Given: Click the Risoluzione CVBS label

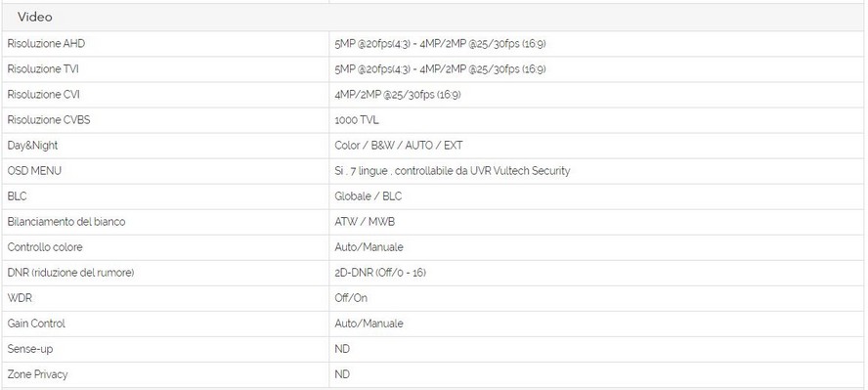Looking at the screenshot, I should tap(48, 120).
